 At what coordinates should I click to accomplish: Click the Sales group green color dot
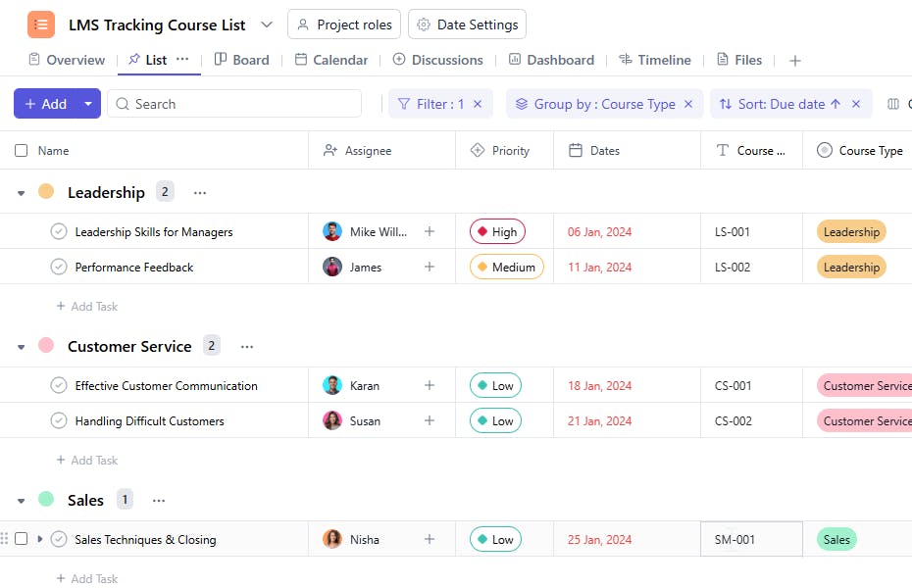[46, 500]
